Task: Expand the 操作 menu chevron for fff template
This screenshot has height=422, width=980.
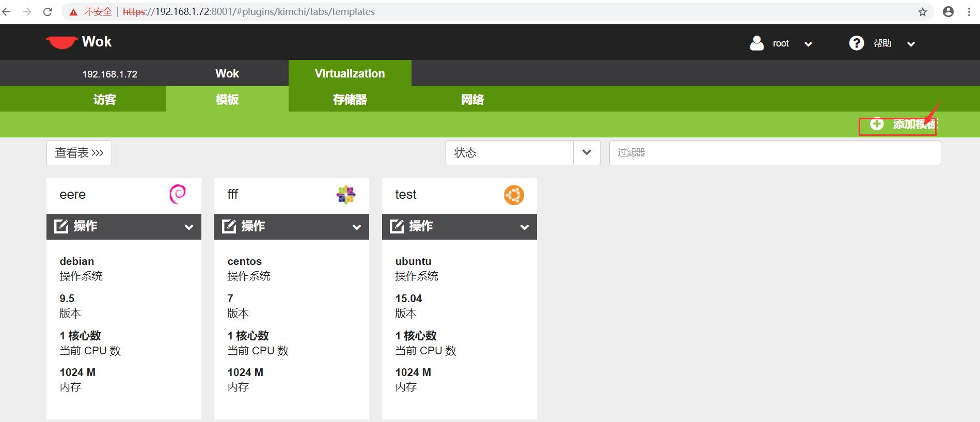Action: [x=357, y=227]
